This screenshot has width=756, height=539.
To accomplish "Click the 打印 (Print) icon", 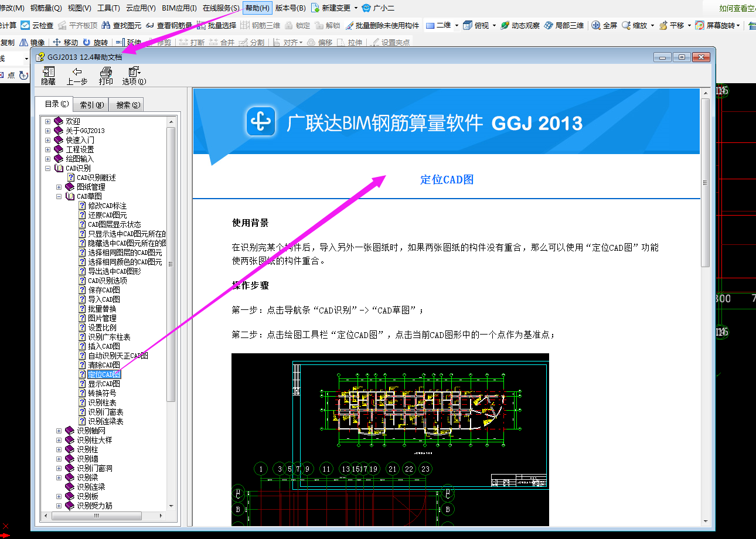I will point(105,72).
